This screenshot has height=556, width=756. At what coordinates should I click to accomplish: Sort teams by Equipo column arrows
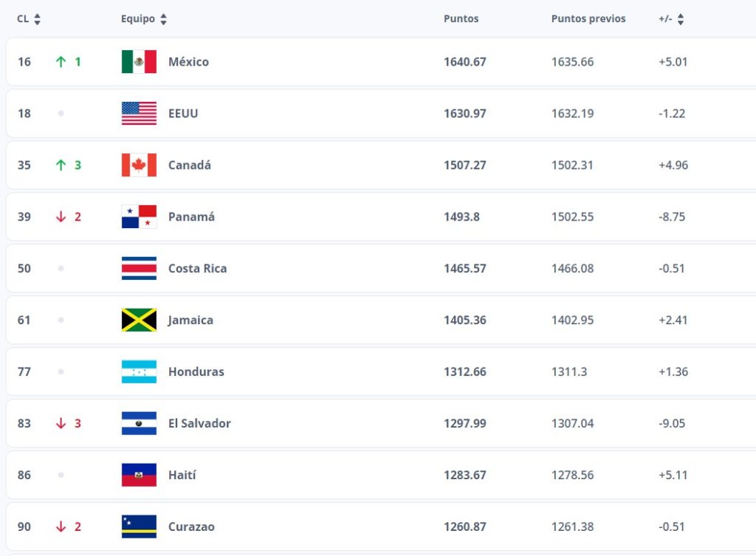click(x=163, y=19)
